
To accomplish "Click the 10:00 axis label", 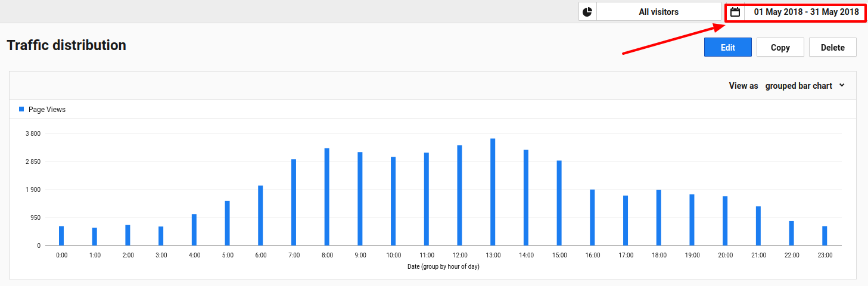I will pos(393,256).
